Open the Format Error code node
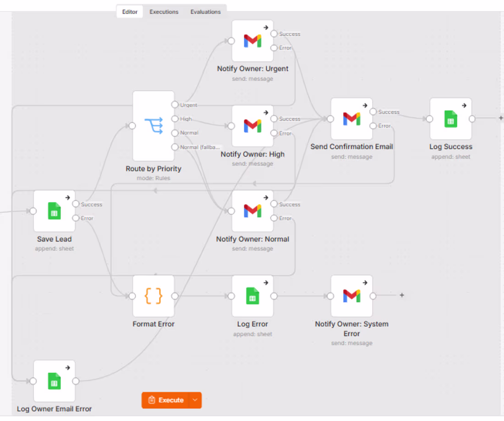 [153, 296]
